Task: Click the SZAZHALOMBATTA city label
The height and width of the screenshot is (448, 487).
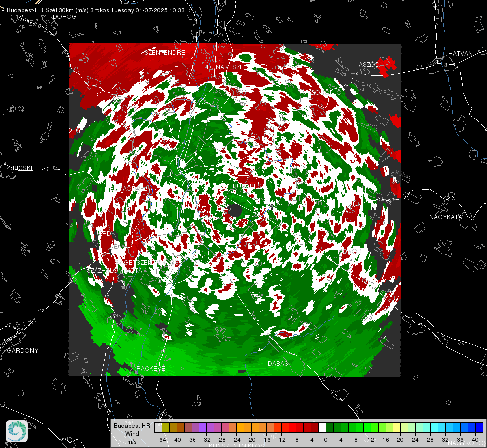Action: tap(114, 270)
